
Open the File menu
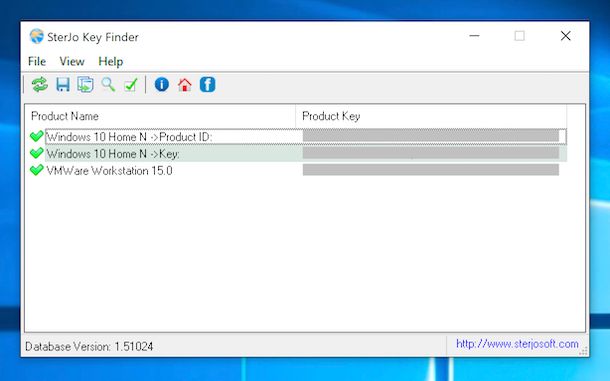click(37, 61)
